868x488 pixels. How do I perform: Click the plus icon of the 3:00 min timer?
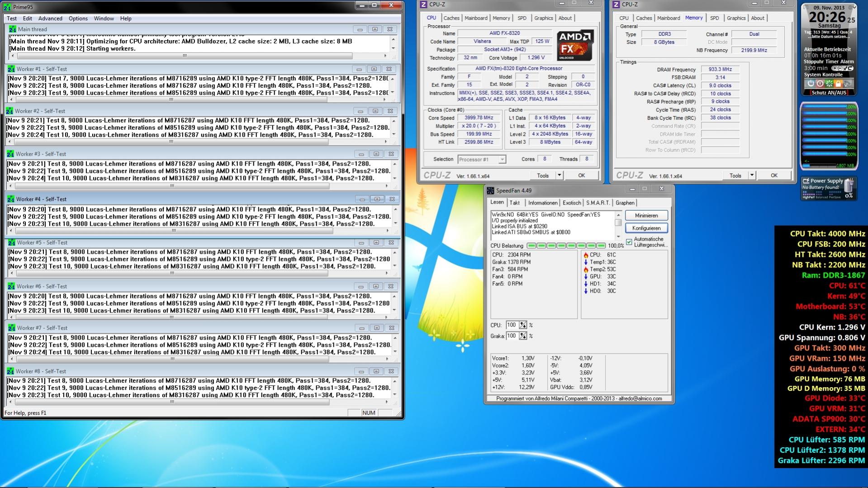[835, 68]
